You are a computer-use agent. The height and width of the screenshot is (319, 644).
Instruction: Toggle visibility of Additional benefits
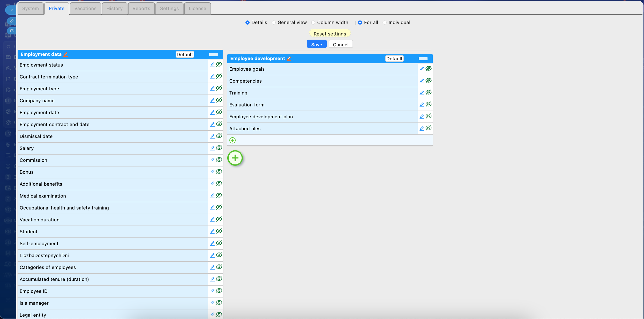(x=219, y=184)
